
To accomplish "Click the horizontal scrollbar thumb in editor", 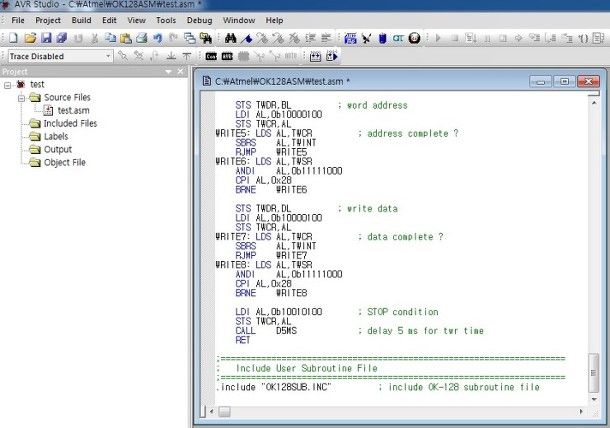I will pyautogui.click(x=224, y=411).
